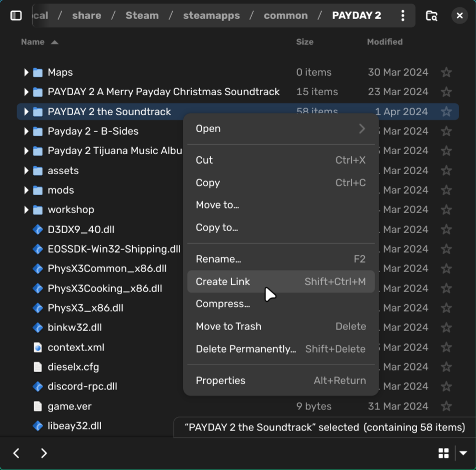Go back with the left arrow
Viewport: 476px width, 470px height.
point(16,453)
